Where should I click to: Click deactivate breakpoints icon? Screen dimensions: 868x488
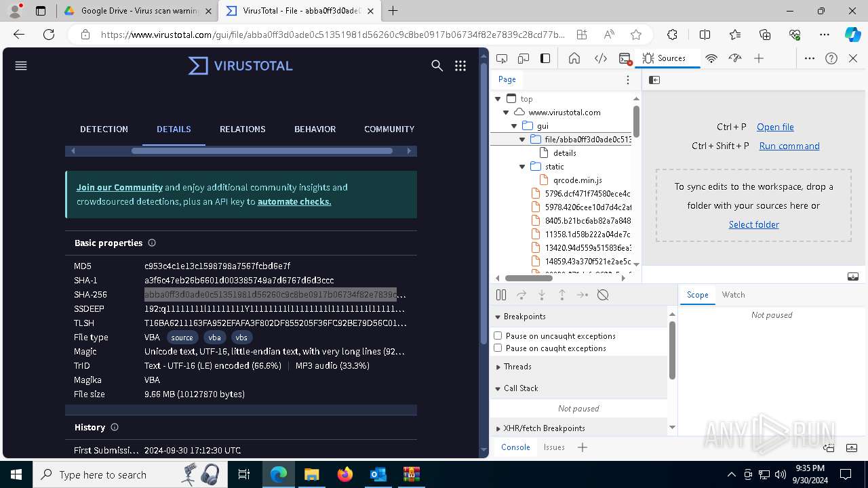click(x=603, y=295)
